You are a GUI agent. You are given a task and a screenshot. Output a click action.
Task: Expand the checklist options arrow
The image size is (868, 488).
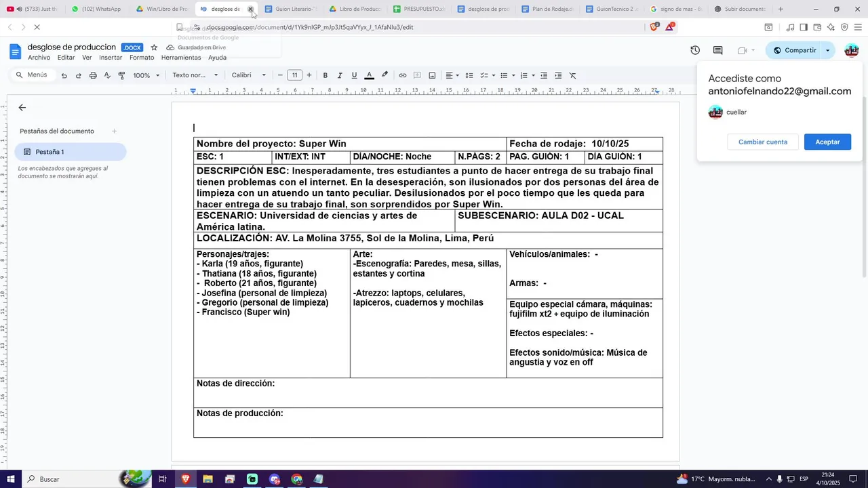(x=493, y=75)
